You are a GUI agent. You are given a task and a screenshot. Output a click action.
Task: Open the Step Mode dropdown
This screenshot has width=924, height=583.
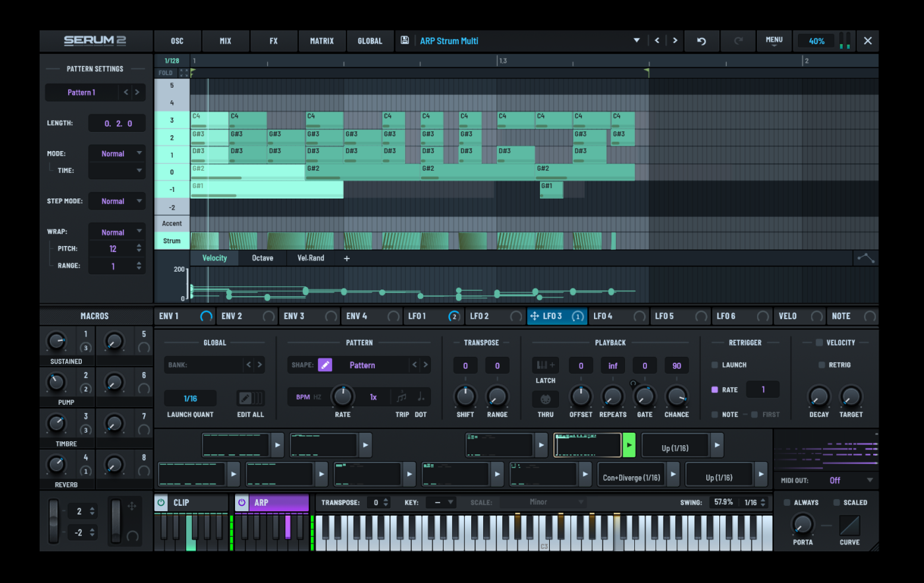point(117,201)
